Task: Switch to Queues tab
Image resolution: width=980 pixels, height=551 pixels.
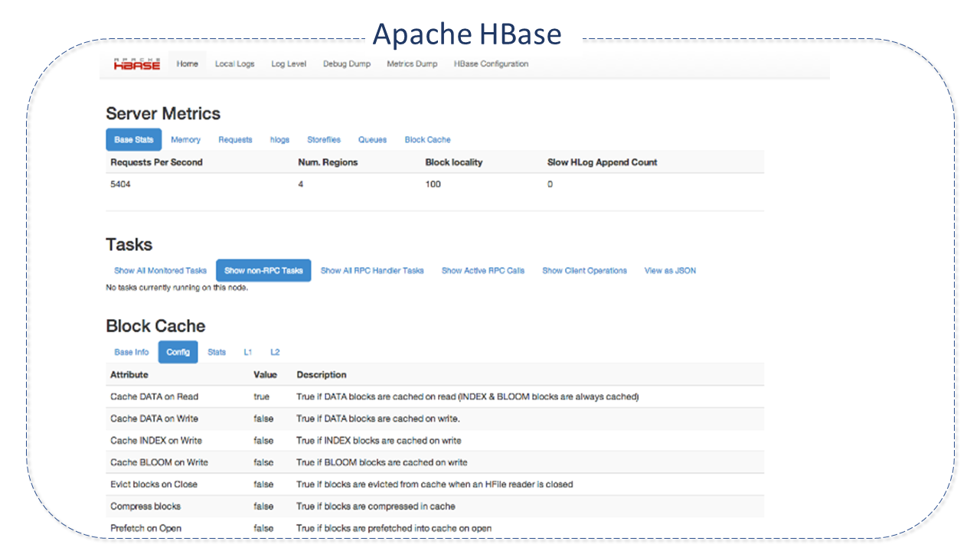Action: point(373,140)
